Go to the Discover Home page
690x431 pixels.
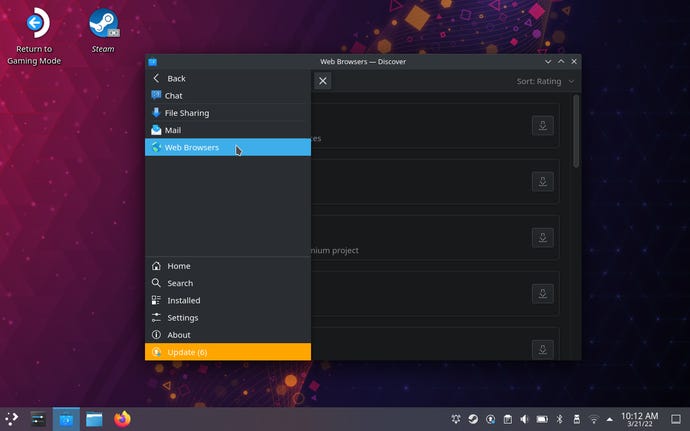[178, 266]
